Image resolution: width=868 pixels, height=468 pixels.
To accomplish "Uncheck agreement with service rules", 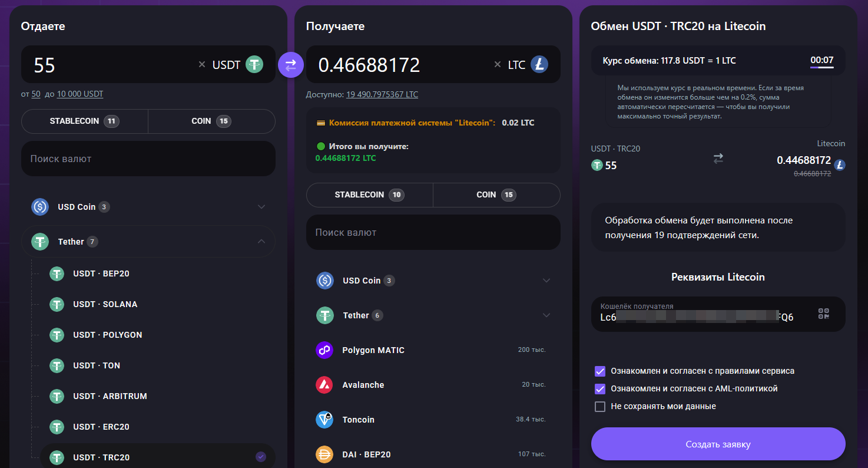I will coord(600,371).
